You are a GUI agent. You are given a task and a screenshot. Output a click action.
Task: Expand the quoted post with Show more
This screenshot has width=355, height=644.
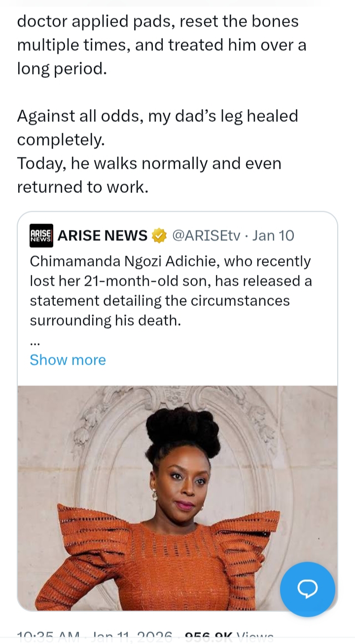(x=68, y=360)
